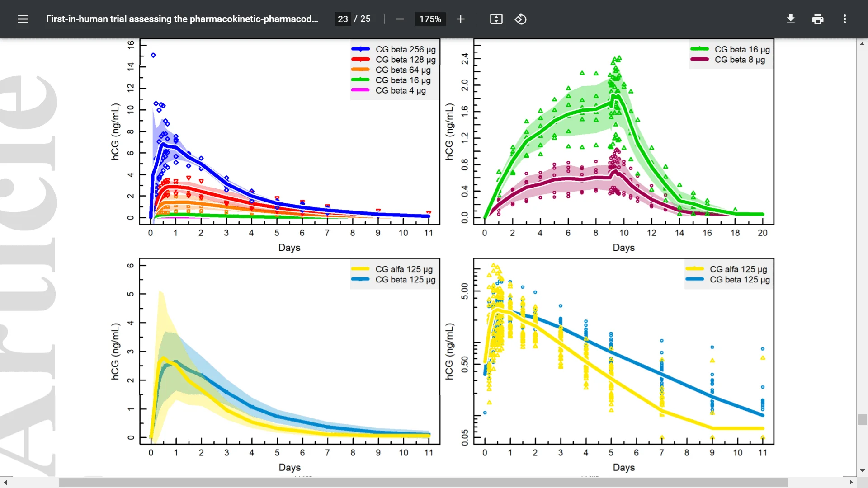The width and height of the screenshot is (868, 488).
Task: Click 'CG beta 16 µg' in top-right chart legend
Action: pos(730,49)
